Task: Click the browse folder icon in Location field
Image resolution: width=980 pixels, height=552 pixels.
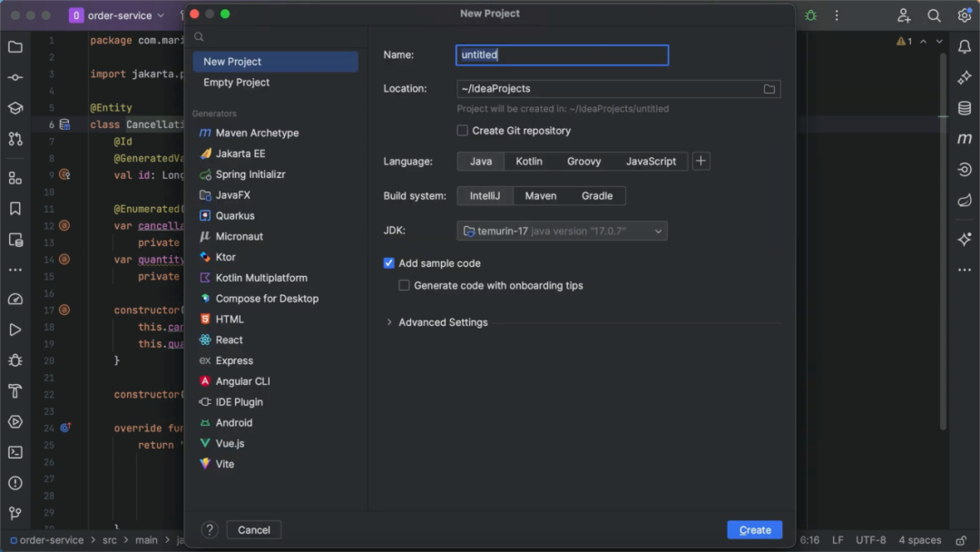Action: point(769,89)
